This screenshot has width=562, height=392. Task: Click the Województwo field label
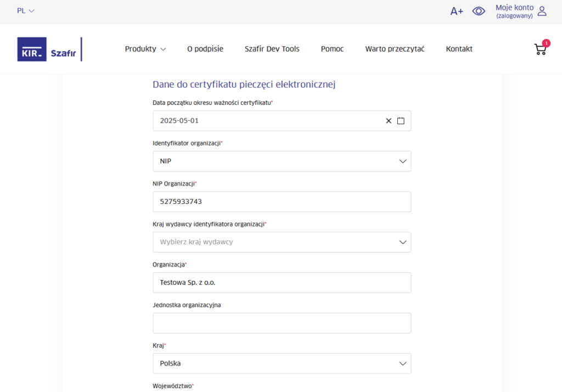pyautogui.click(x=173, y=386)
